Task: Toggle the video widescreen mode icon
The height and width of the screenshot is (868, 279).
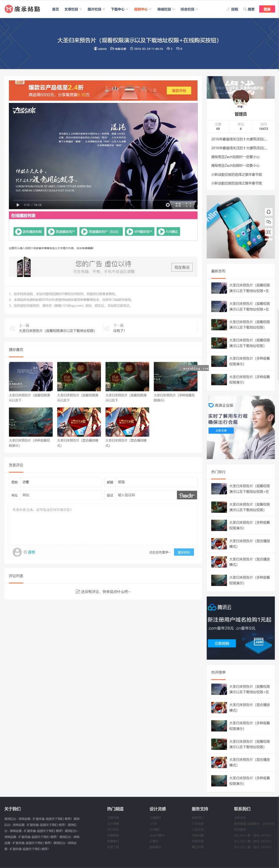Action: coord(178,205)
